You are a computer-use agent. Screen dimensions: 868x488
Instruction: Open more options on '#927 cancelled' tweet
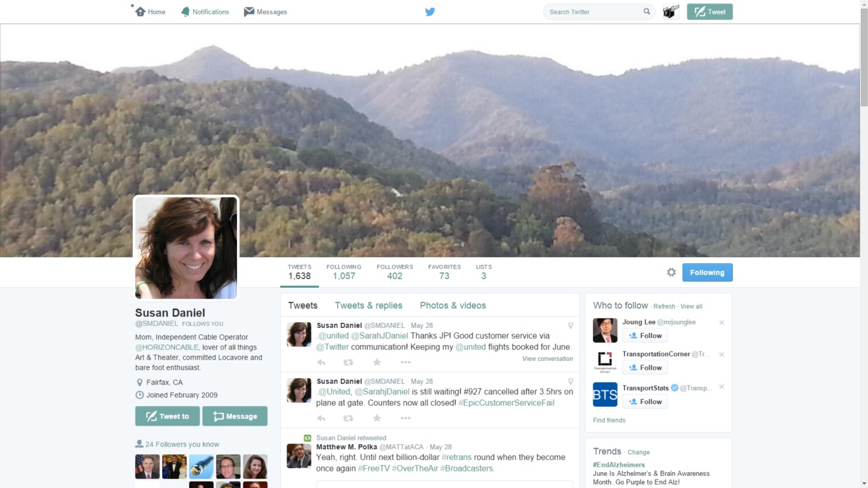click(405, 418)
